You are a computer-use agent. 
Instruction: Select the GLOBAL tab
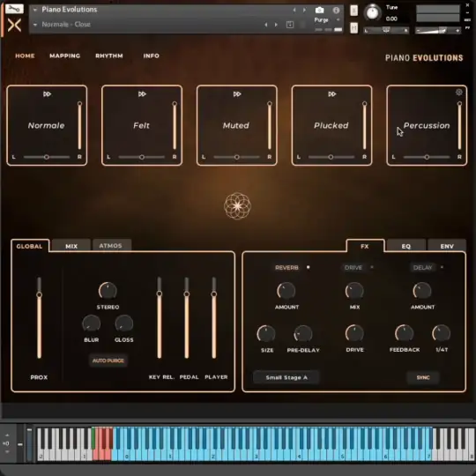point(29,246)
